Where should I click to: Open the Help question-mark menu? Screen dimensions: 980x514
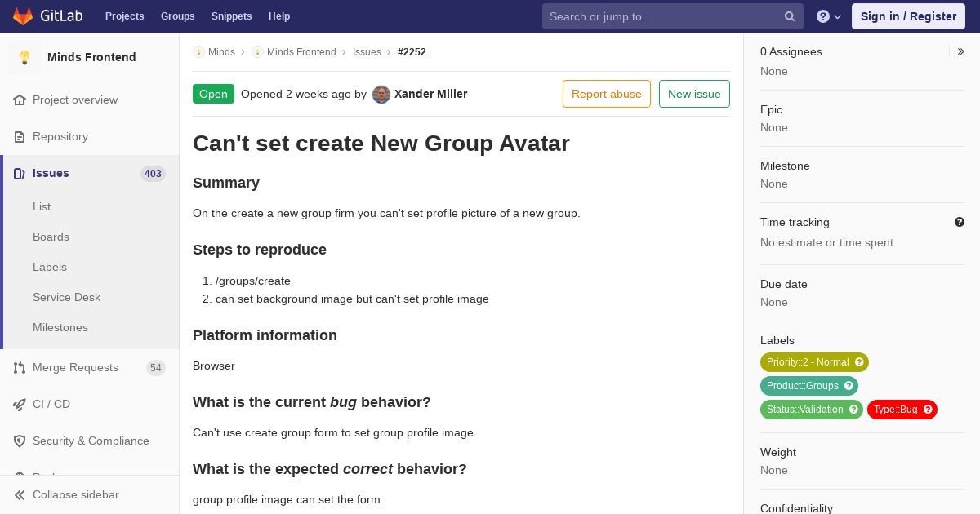(x=829, y=16)
